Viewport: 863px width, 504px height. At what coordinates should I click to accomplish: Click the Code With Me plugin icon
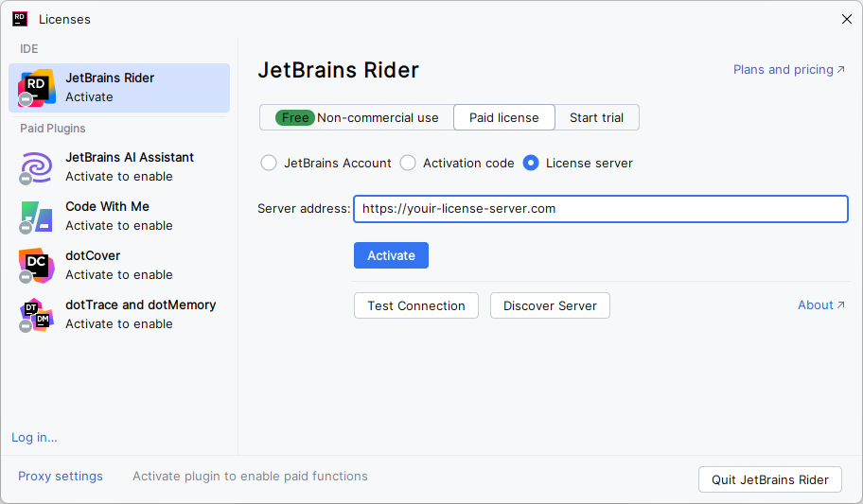point(37,217)
